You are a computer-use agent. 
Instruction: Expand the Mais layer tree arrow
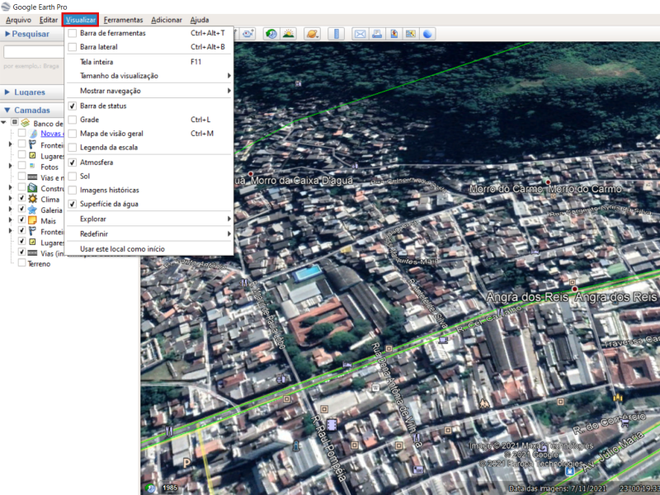(x=11, y=220)
